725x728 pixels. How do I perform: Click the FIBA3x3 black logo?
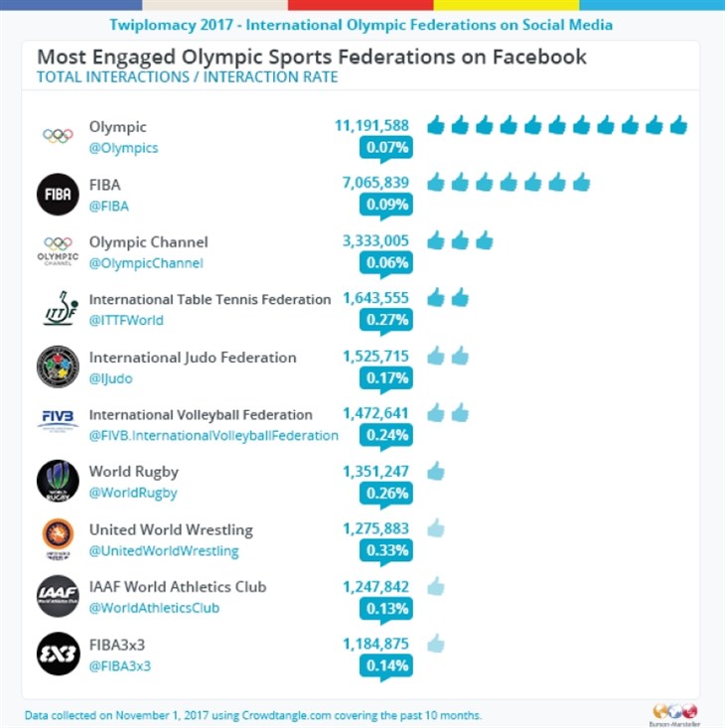(x=58, y=654)
